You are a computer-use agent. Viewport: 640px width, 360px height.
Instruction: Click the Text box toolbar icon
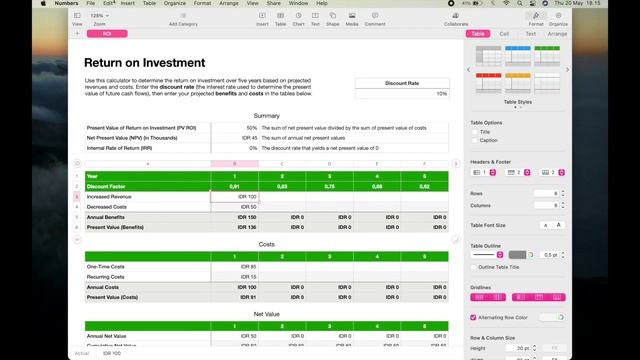point(315,16)
